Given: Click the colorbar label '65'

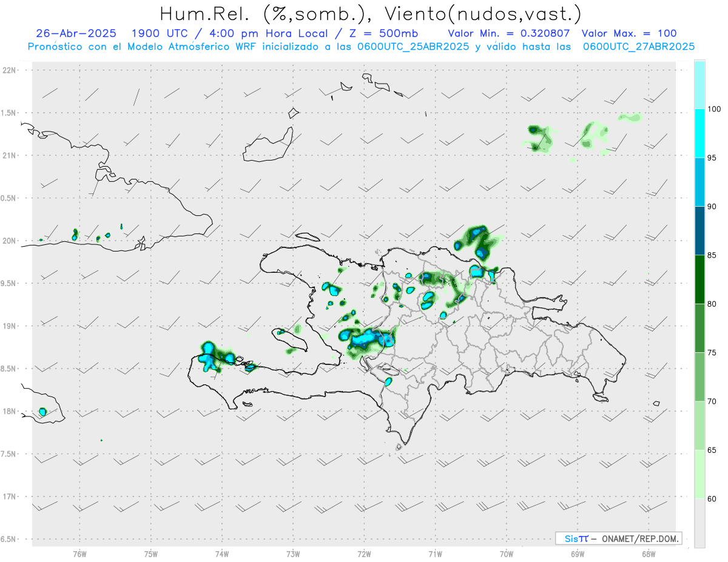Looking at the screenshot, I should click(712, 450).
